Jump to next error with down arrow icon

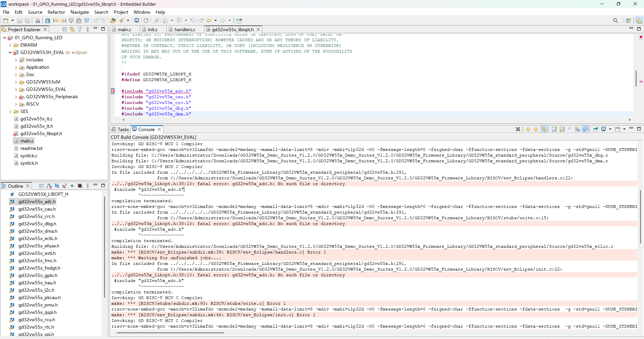(528, 129)
